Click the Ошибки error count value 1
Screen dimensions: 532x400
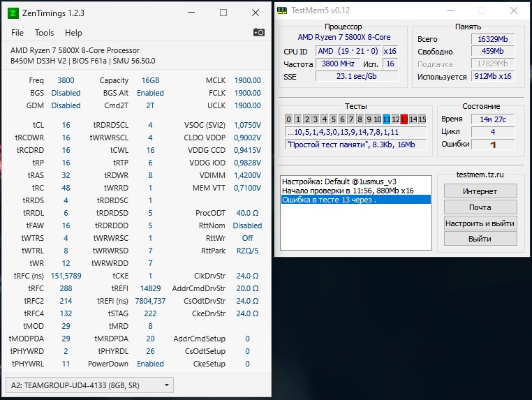pos(493,145)
